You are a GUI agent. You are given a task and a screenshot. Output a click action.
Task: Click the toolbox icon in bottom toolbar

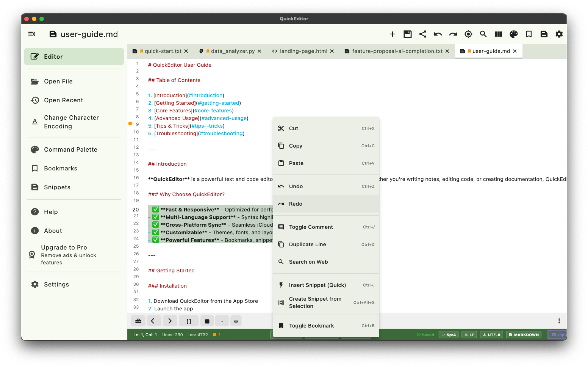point(138,321)
